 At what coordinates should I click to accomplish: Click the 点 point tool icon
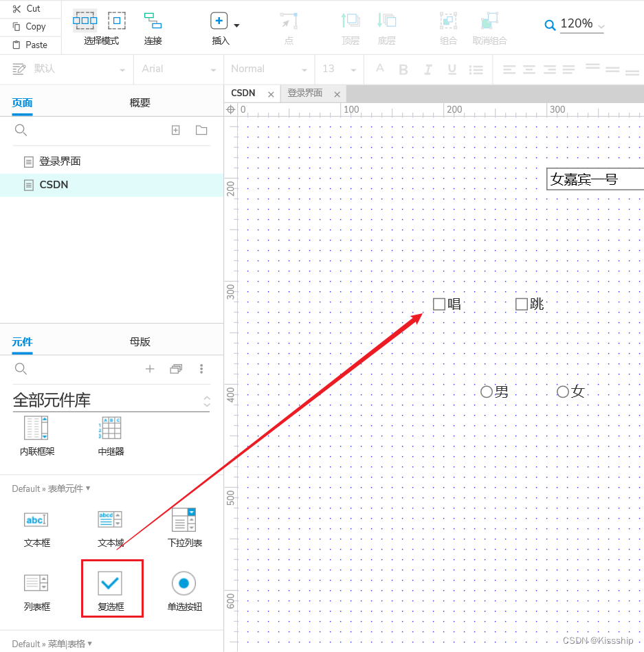point(289,21)
